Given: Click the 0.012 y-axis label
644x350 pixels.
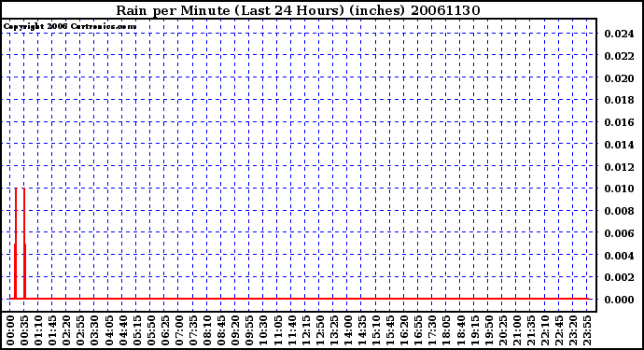Looking at the screenshot, I should click(619, 167).
